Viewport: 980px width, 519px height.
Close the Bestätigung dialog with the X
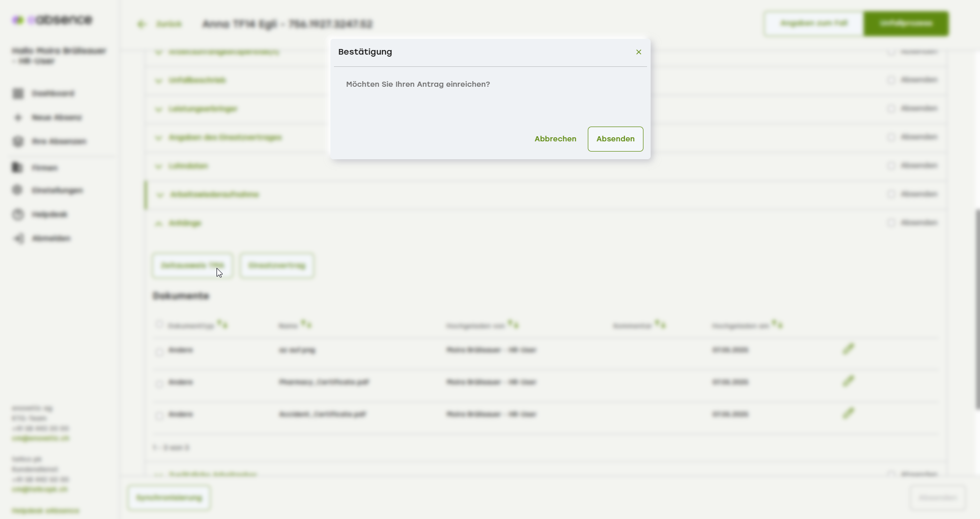click(x=638, y=52)
